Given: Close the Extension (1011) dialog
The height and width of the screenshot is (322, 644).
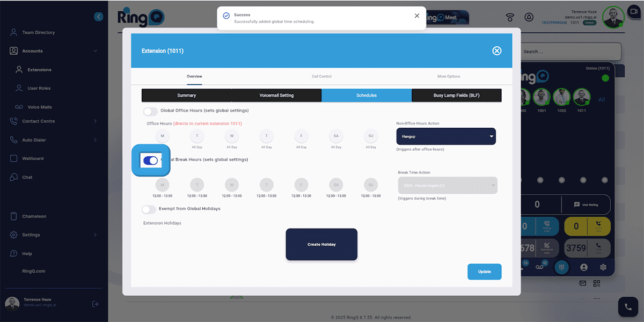Looking at the screenshot, I should pos(496,51).
